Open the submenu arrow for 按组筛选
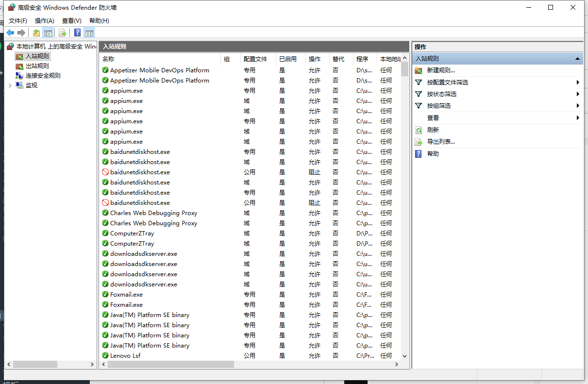Viewport: 588px width, 384px height. pos(578,106)
